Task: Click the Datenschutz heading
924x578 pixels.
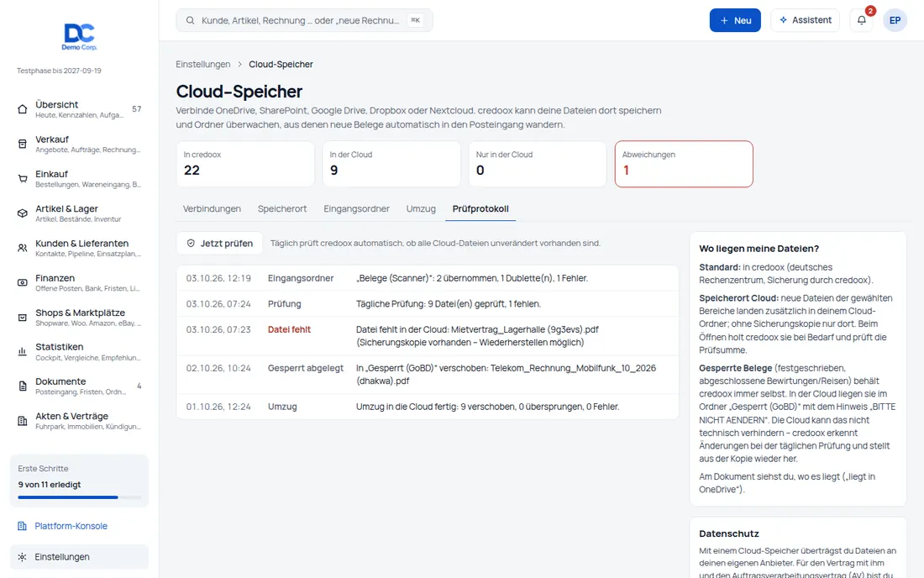Action: [729, 533]
